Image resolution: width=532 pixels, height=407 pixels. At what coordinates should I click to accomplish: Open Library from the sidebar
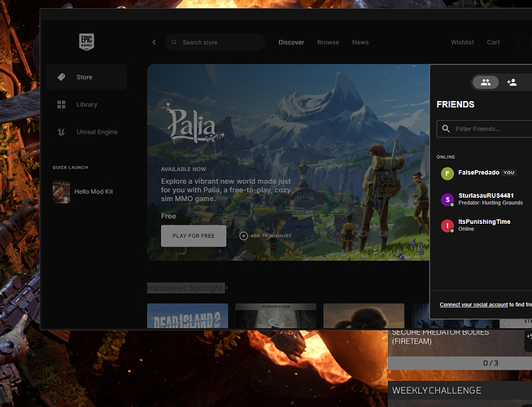coord(86,104)
